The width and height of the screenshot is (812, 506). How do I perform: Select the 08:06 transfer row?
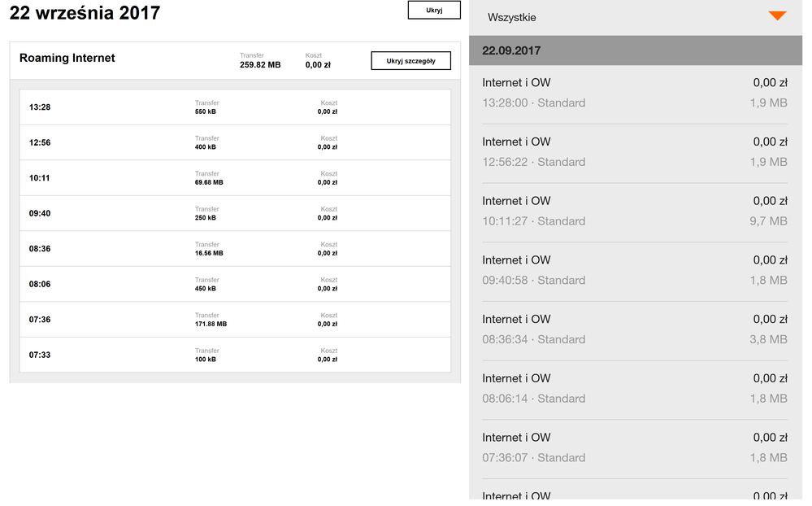pyautogui.click(x=235, y=284)
